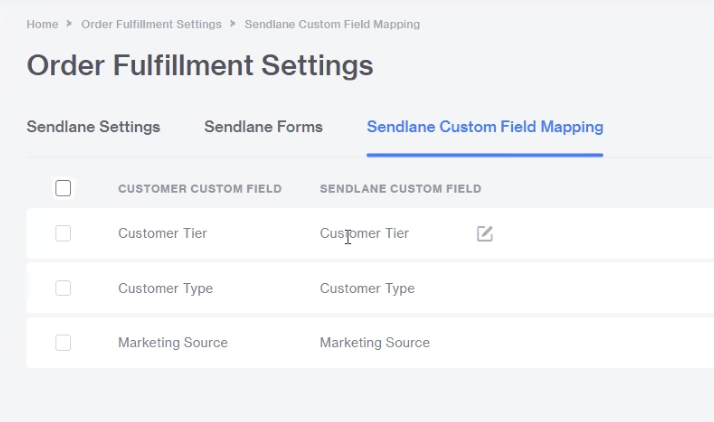Select Customer Type in customer field column
The height and width of the screenshot is (422, 714).
click(x=165, y=289)
